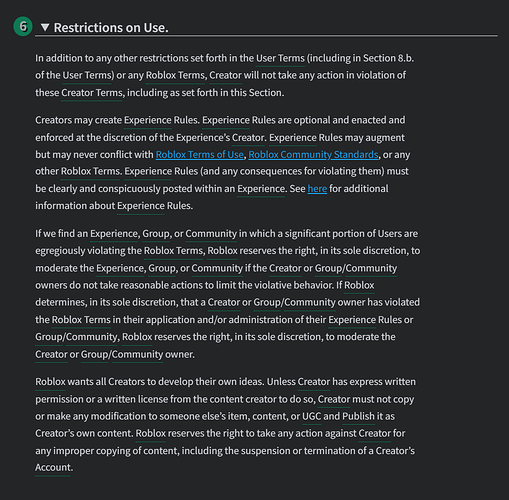Click "Experience" in "information about Experience Rules"
The height and width of the screenshot is (500, 509).
click(x=141, y=206)
